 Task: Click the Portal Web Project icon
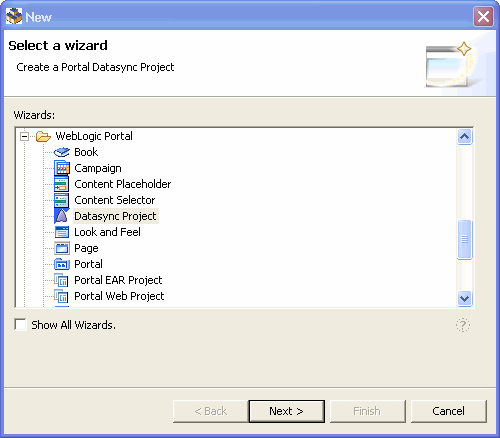pos(62,296)
